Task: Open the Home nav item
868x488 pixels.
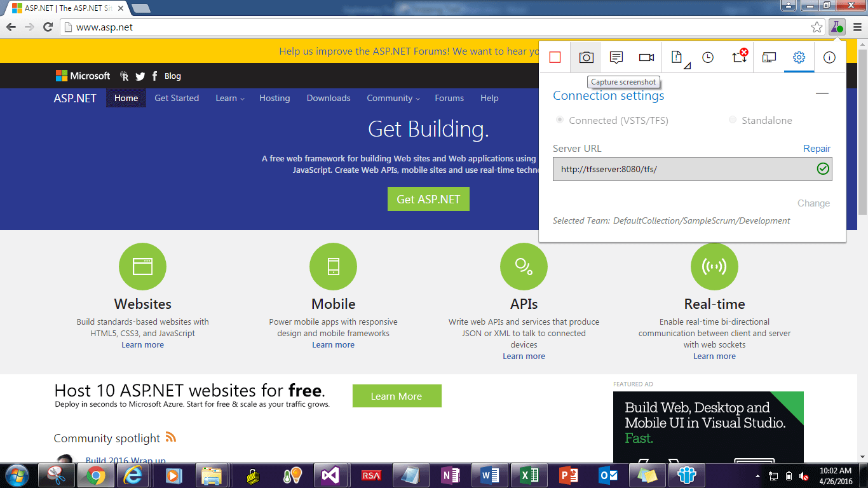Action: tap(126, 98)
